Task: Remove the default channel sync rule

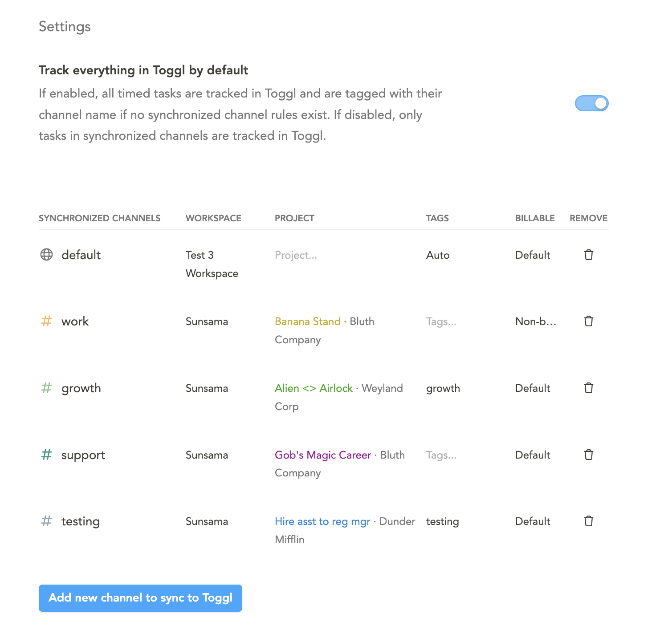Action: (x=588, y=255)
